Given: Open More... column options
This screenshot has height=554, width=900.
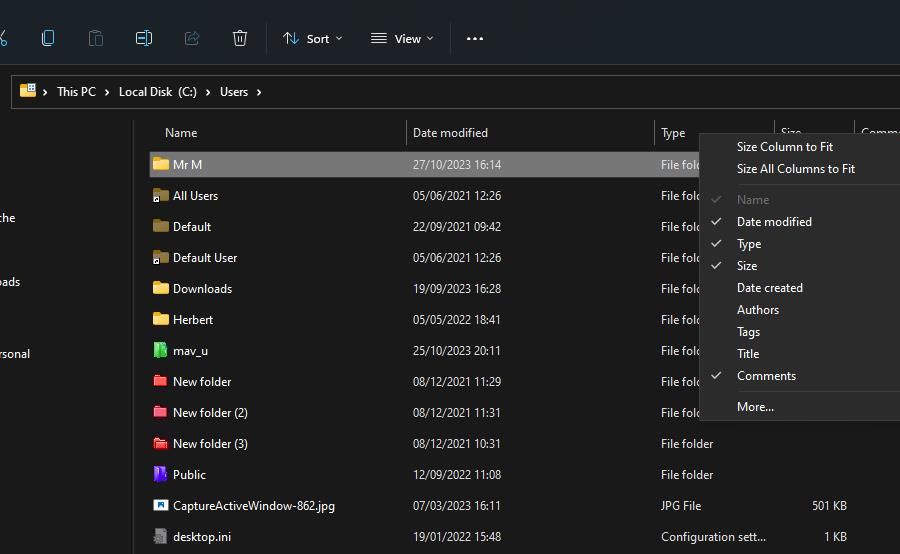Looking at the screenshot, I should point(755,407).
